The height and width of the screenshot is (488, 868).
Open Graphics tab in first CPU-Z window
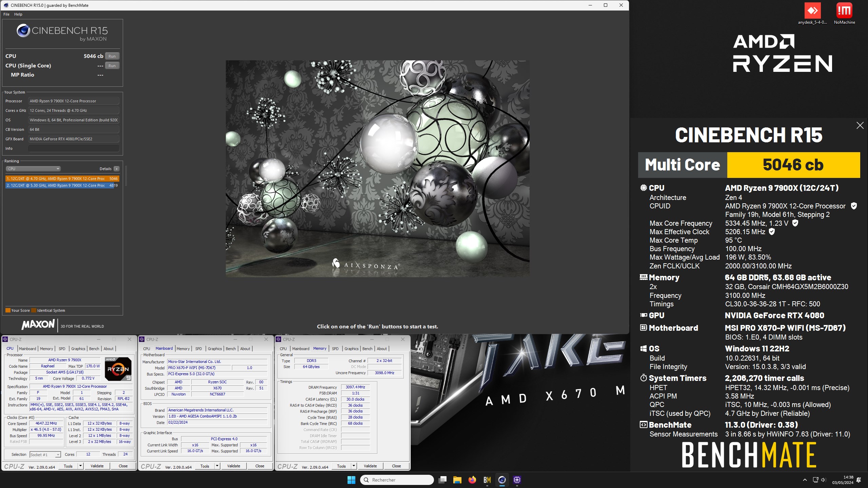(x=78, y=349)
